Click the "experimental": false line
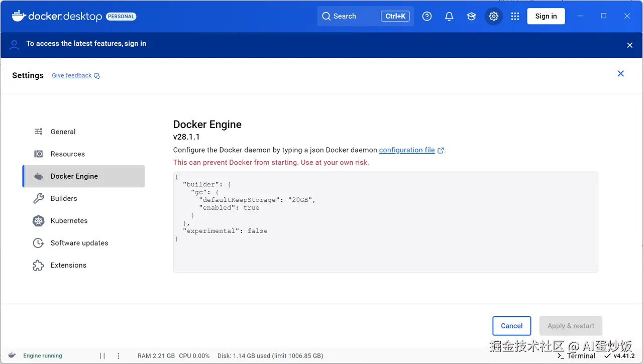The image size is (643, 364). (225, 231)
